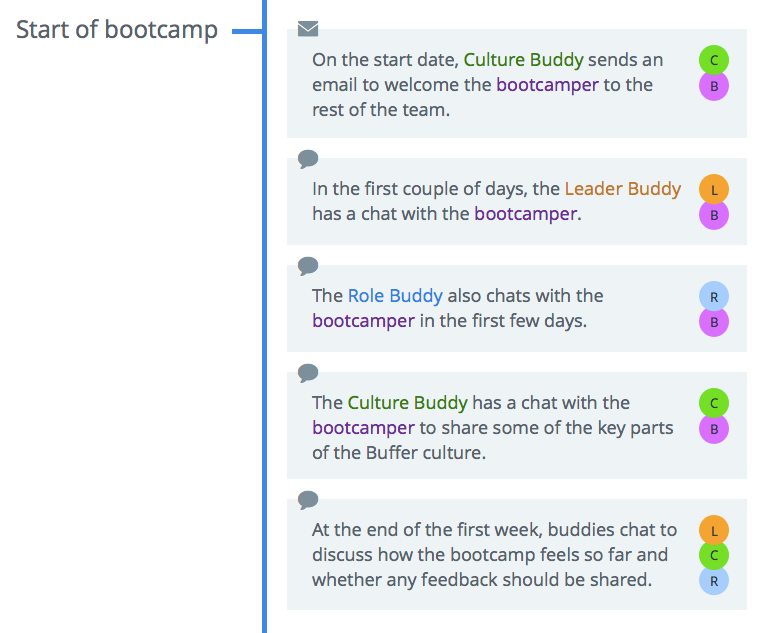Click green C badge in Buffer culture card

click(714, 403)
